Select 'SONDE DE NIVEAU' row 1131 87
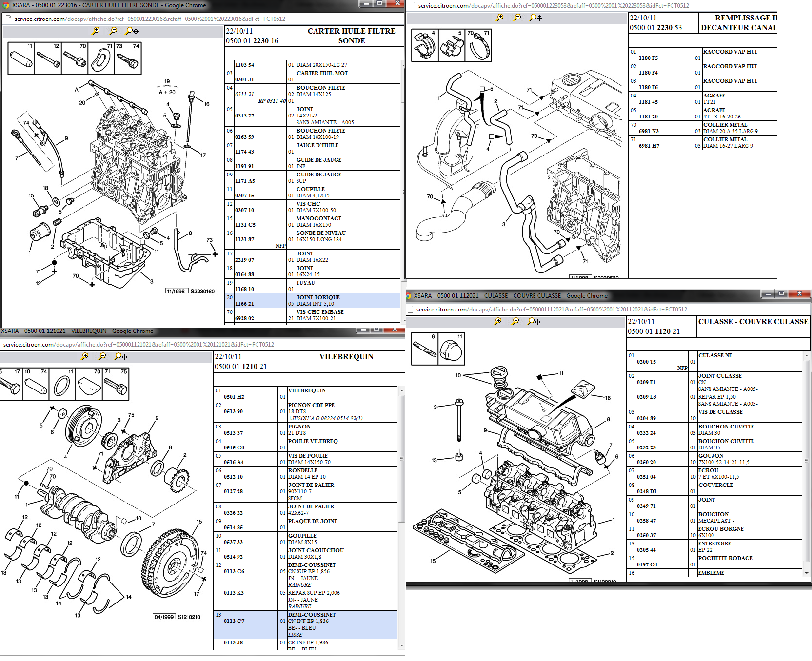 (313, 239)
